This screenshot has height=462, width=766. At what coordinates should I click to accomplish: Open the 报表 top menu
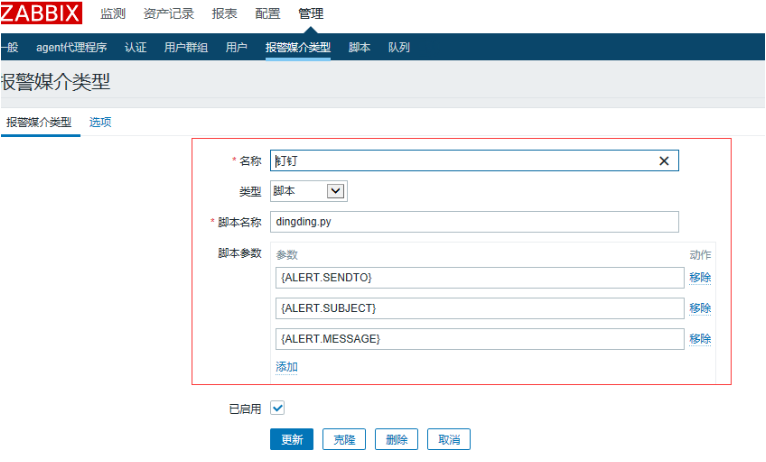224,14
